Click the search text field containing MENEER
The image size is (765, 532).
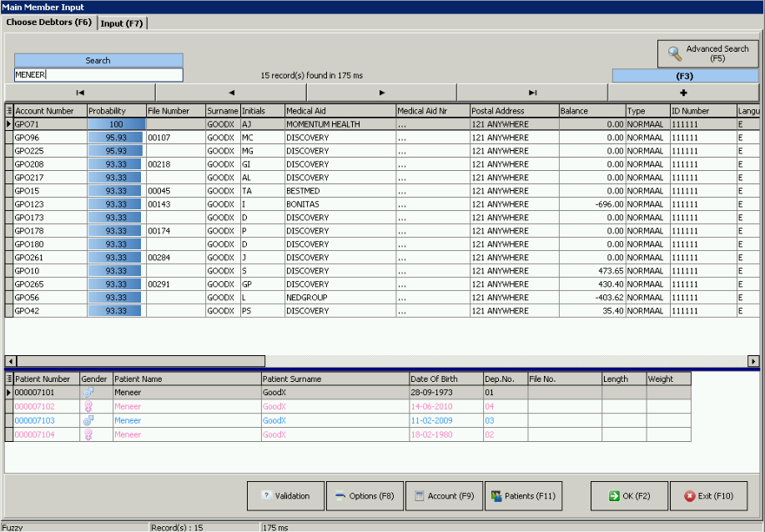(x=98, y=75)
